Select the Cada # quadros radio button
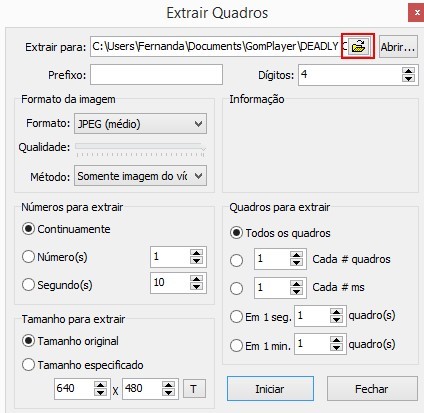Viewport: 424px width, 413px height. pos(236,260)
